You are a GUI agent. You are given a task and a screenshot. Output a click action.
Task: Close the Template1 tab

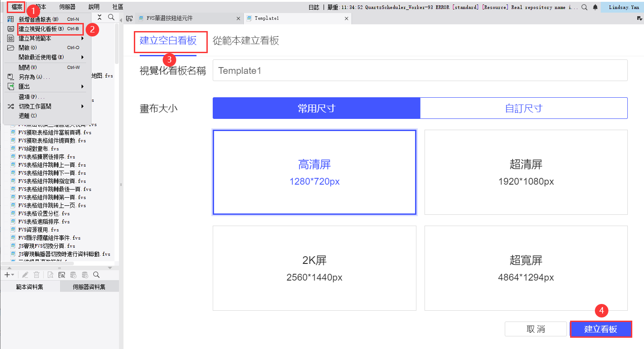point(346,18)
